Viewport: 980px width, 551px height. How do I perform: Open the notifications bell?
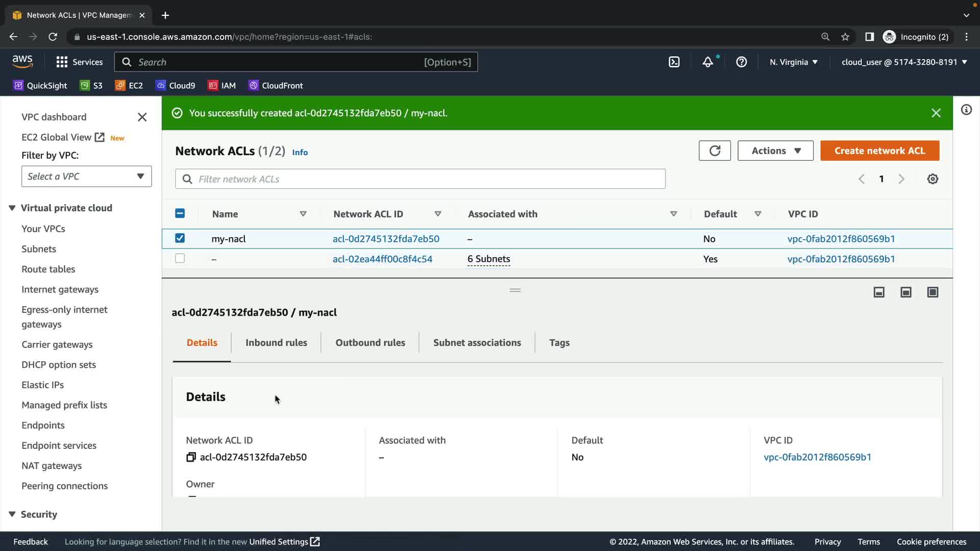click(x=707, y=62)
